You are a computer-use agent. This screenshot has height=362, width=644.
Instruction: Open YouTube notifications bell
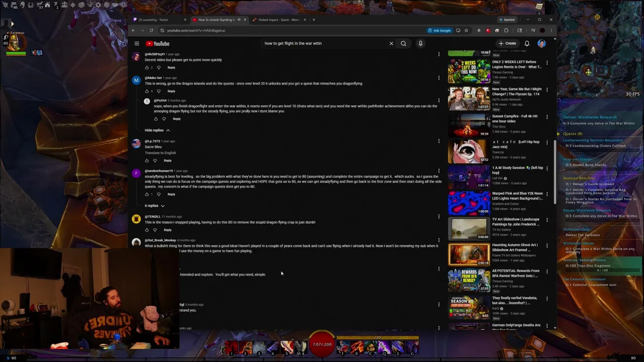pos(527,43)
